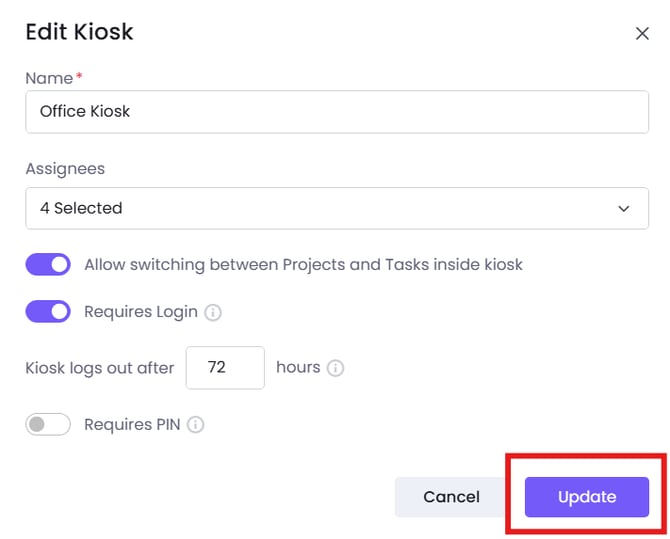Click info icon next to Requires PIN

coord(196,425)
